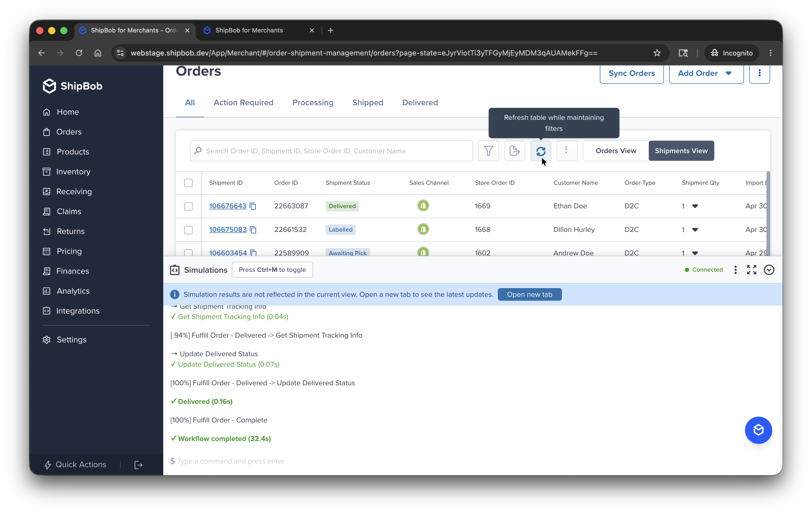Select the Delivered tab
Viewport: 812px width, 514px height.
click(420, 103)
